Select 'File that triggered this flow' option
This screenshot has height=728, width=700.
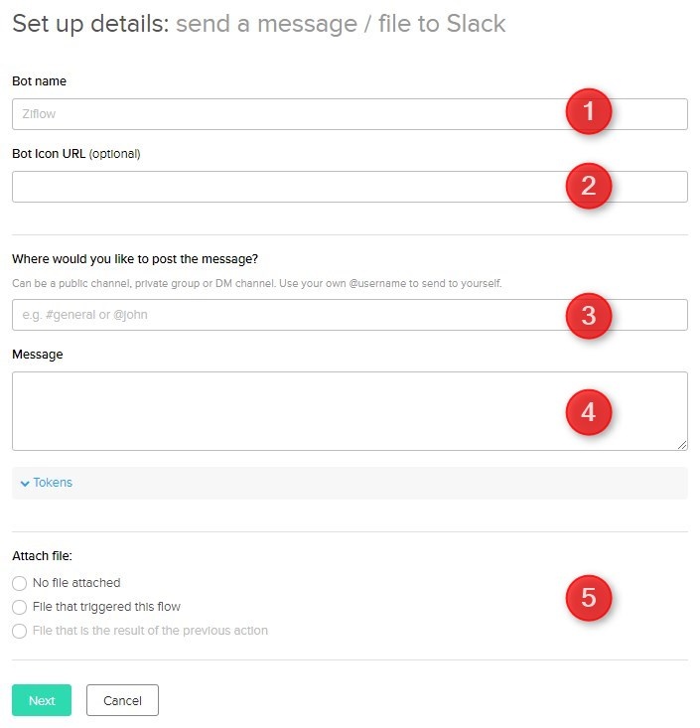pos(20,607)
